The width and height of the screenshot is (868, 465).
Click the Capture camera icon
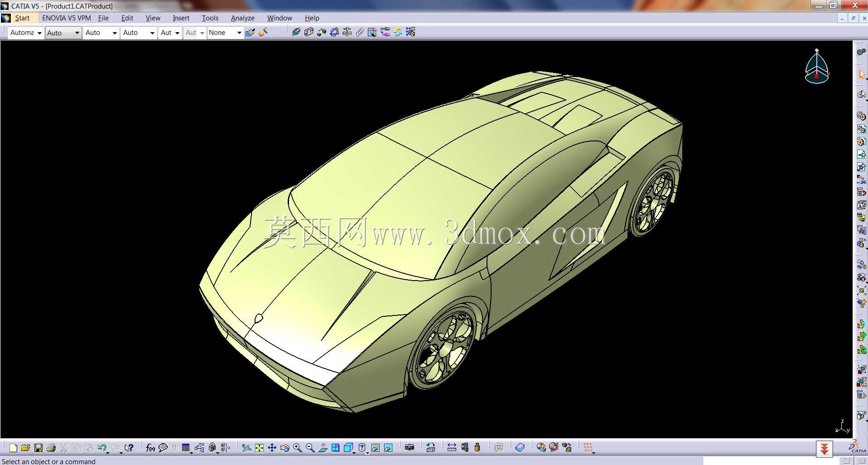[410, 448]
